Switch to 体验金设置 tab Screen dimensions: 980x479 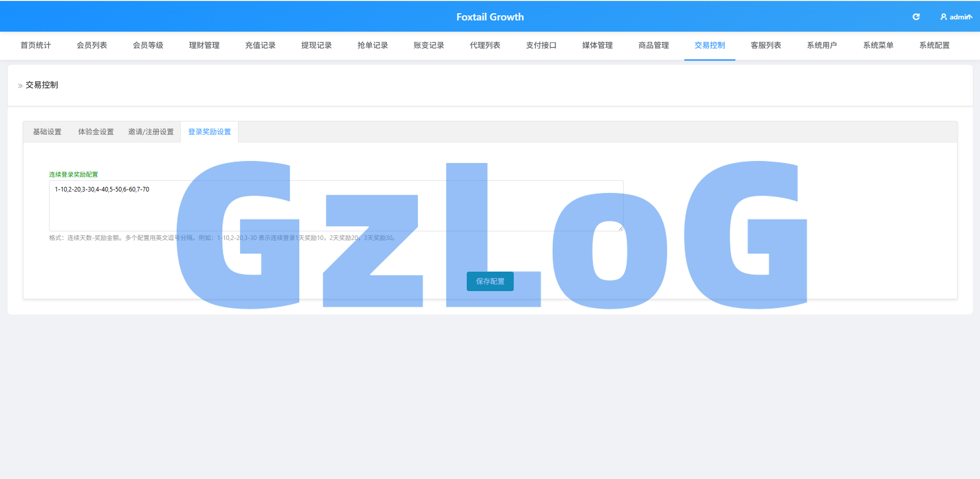pyautogui.click(x=96, y=132)
